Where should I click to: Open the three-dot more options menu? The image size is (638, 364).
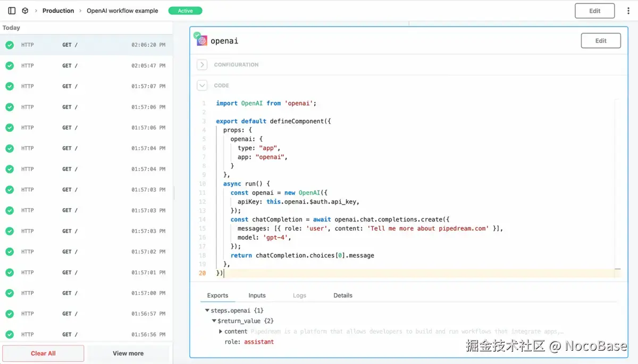point(628,11)
